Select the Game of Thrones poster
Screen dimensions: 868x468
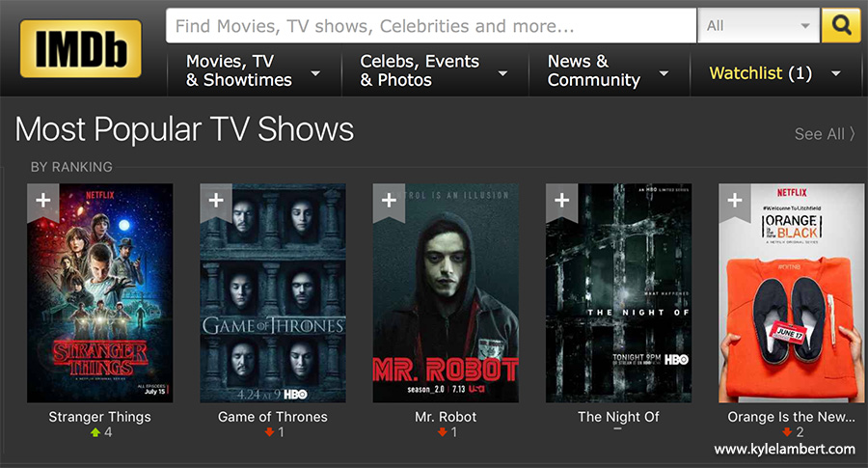click(x=273, y=293)
